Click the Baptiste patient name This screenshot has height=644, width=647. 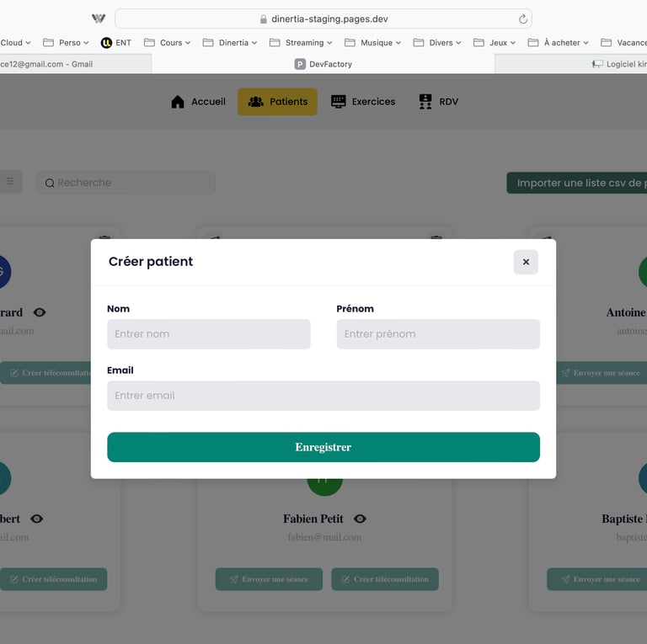point(624,519)
